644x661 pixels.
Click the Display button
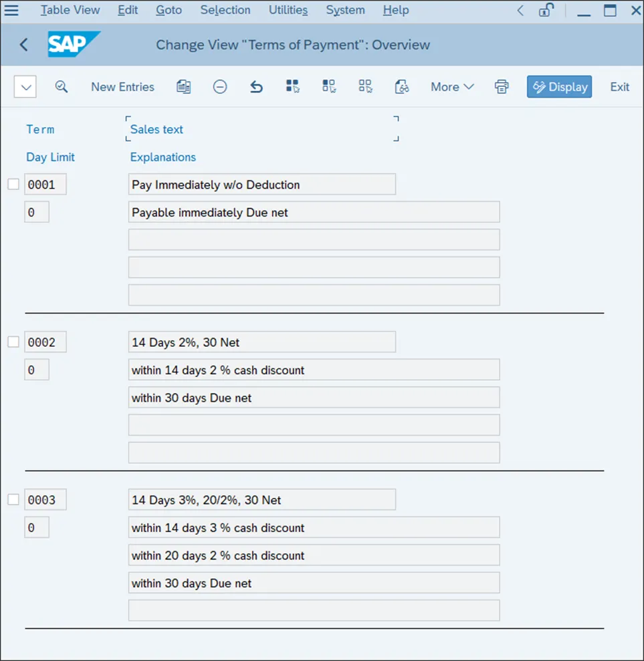pyautogui.click(x=559, y=87)
